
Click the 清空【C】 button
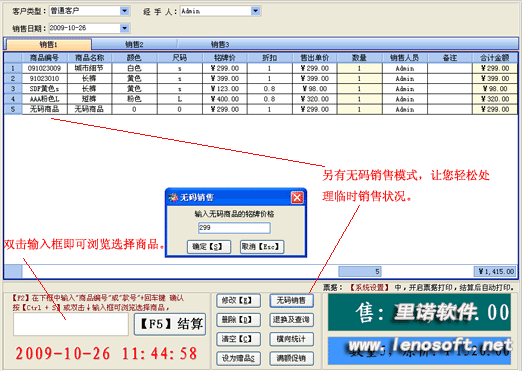pyautogui.click(x=238, y=339)
